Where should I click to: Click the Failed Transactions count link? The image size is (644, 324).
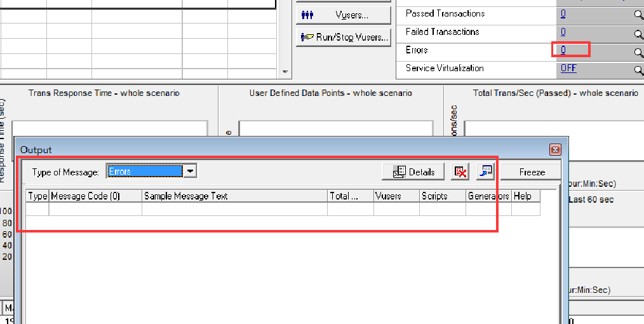pyautogui.click(x=563, y=32)
